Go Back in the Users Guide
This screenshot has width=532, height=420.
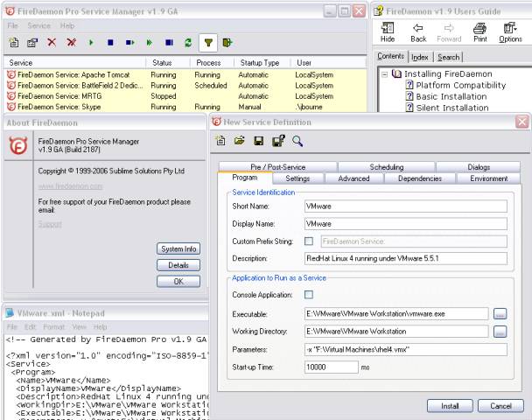click(x=418, y=32)
